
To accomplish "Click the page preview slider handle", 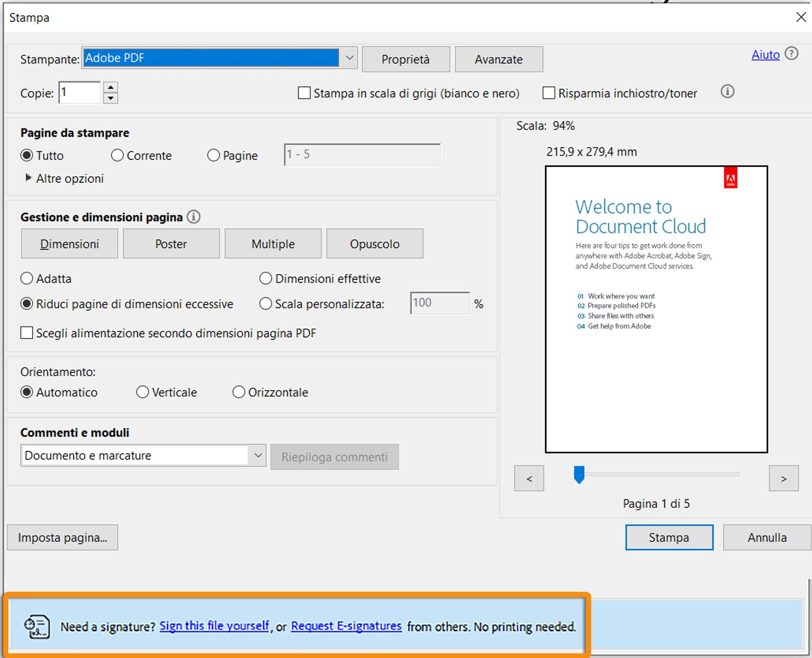I will 579,475.
